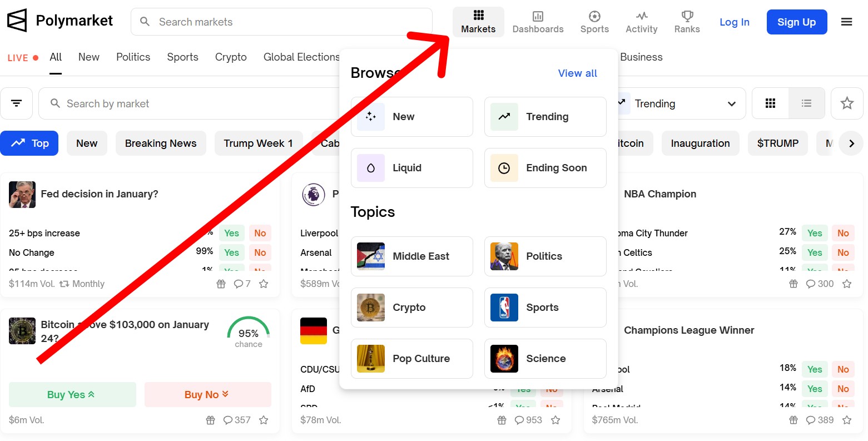The height and width of the screenshot is (441, 868).
Task: Click the Buy No button
Action: click(x=208, y=395)
